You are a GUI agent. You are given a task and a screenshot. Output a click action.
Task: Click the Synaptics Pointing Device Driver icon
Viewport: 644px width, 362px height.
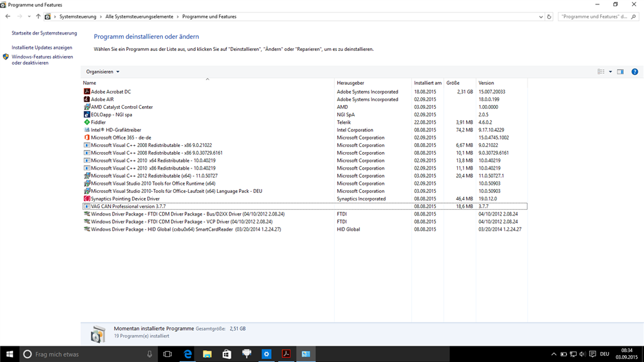click(87, 199)
